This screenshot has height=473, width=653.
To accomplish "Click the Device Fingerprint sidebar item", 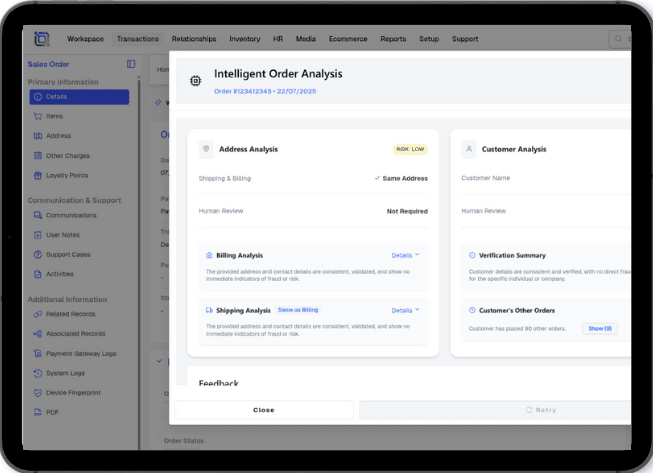I will [x=74, y=392].
